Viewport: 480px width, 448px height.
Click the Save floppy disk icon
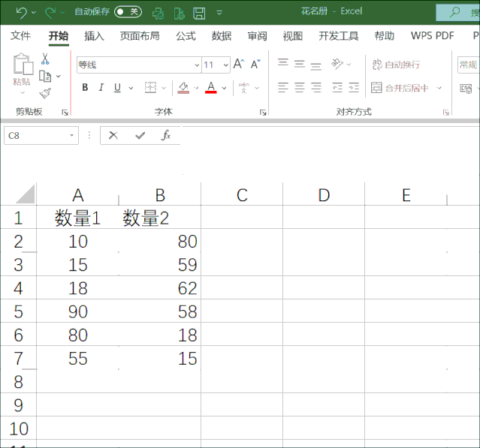[x=199, y=12]
